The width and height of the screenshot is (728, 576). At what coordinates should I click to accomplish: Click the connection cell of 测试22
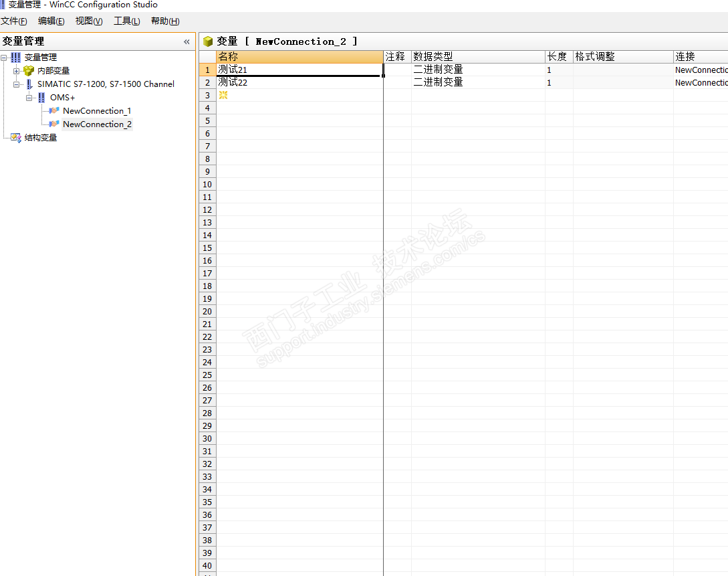click(701, 83)
